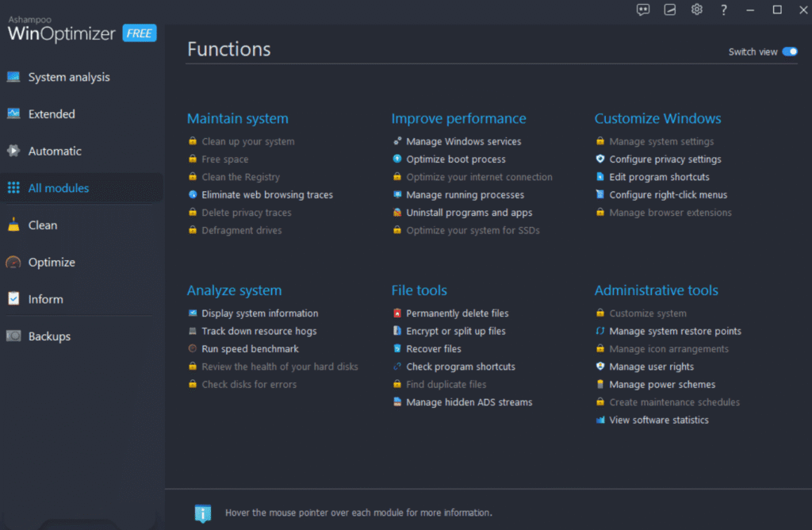Toggle the Switch view switch
The image size is (812, 530).
click(790, 52)
